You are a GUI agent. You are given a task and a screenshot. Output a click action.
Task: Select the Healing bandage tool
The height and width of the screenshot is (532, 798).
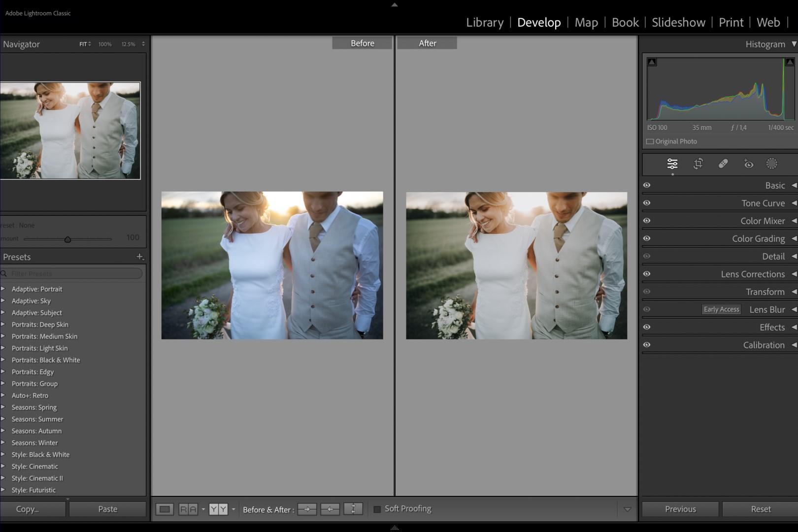tap(723, 164)
